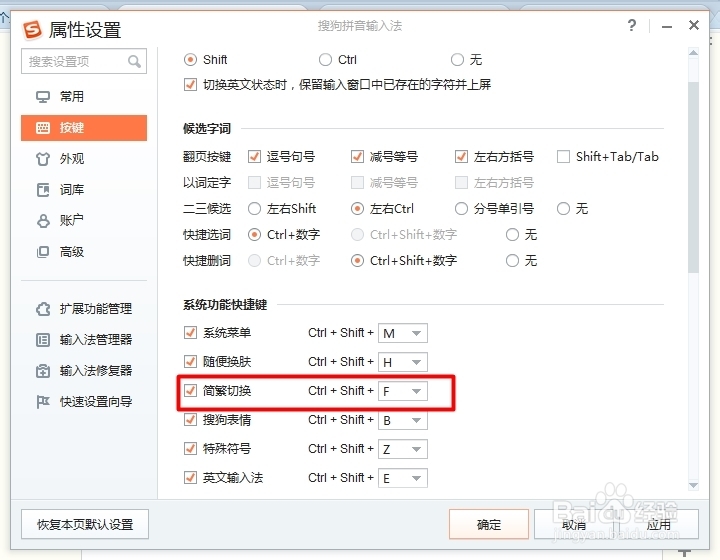Open the 简繁切换 key dropdown showing F
Viewport: 720px width, 560px height.
[403, 392]
